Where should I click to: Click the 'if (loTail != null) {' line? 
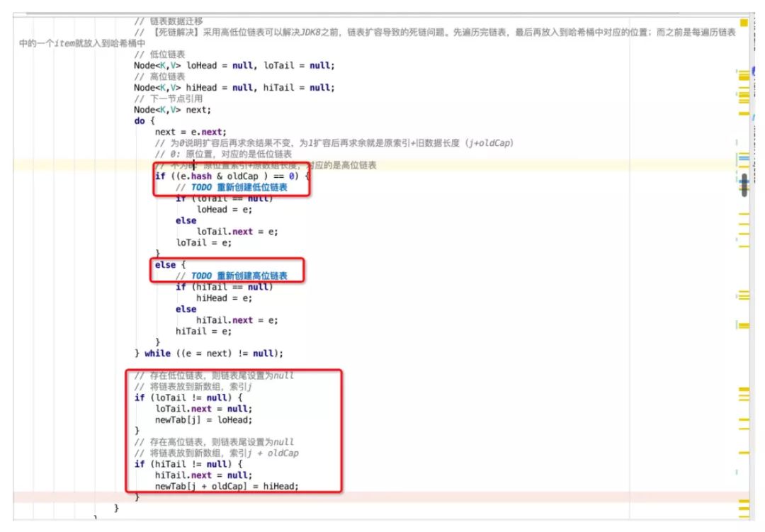(188, 398)
